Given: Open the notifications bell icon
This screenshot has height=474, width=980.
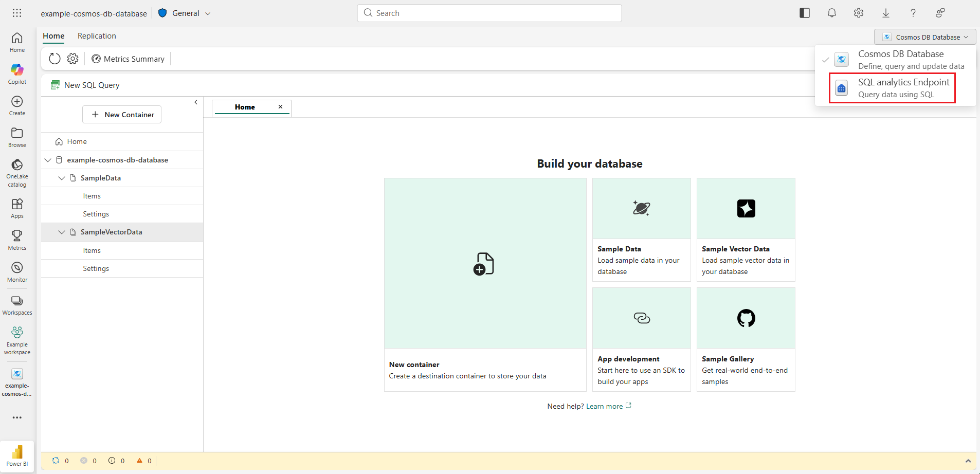Looking at the screenshot, I should (x=831, y=13).
